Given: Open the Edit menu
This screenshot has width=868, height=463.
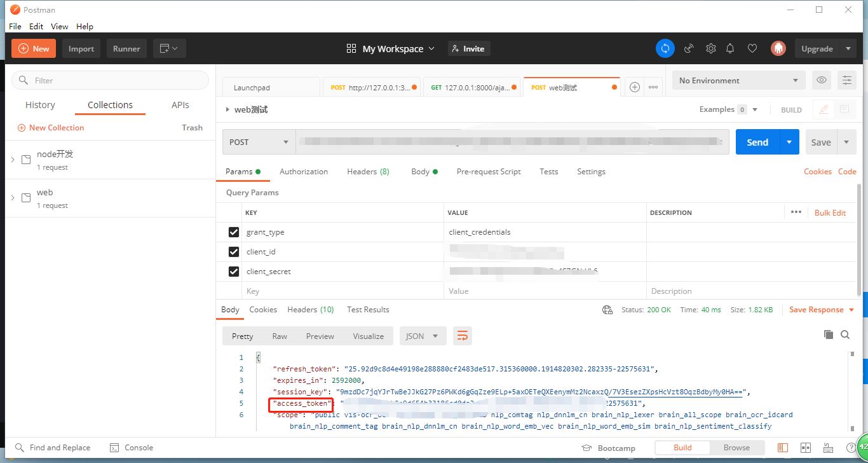Looking at the screenshot, I should click(x=36, y=26).
